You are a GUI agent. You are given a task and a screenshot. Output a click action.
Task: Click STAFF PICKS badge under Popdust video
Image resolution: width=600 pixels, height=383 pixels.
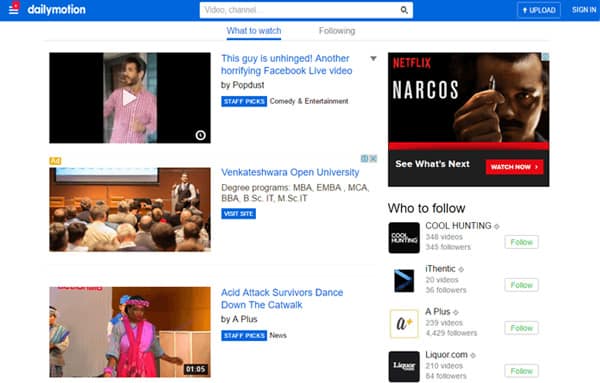244,101
